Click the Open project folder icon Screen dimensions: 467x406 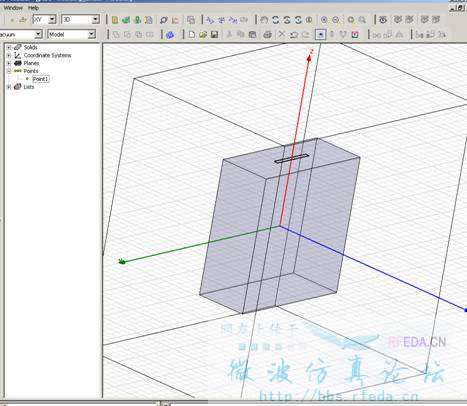[203, 34]
